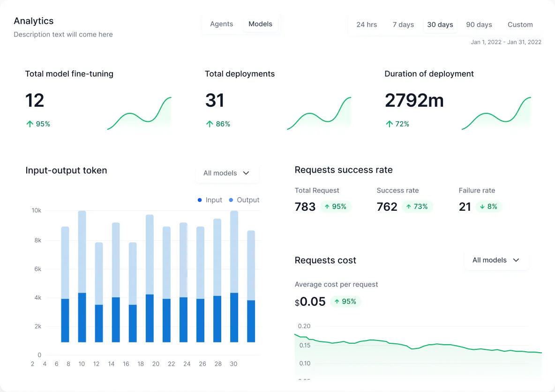Switch to the Agents tab
Viewport: 555px width, 392px height.
(221, 24)
